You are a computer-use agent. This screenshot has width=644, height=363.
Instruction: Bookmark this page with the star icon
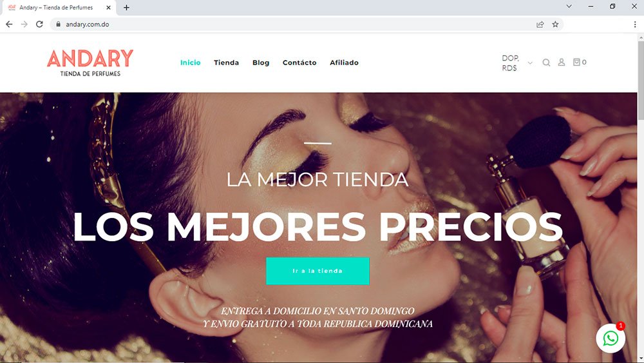click(555, 25)
